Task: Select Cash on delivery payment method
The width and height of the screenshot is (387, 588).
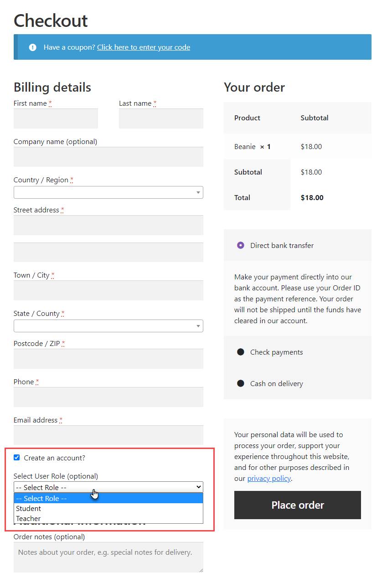Action: [241, 384]
